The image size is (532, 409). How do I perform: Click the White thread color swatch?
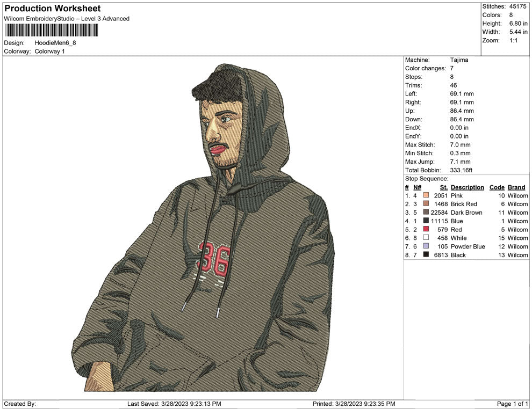pyautogui.click(x=426, y=238)
